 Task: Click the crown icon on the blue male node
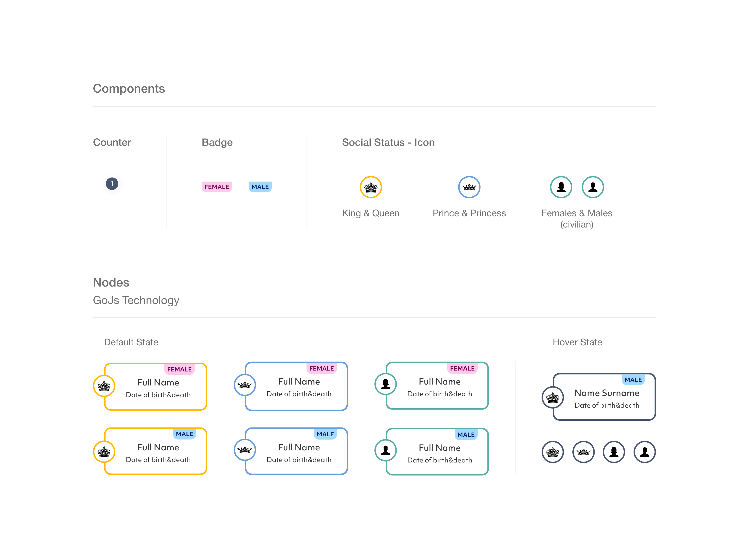[245, 450]
